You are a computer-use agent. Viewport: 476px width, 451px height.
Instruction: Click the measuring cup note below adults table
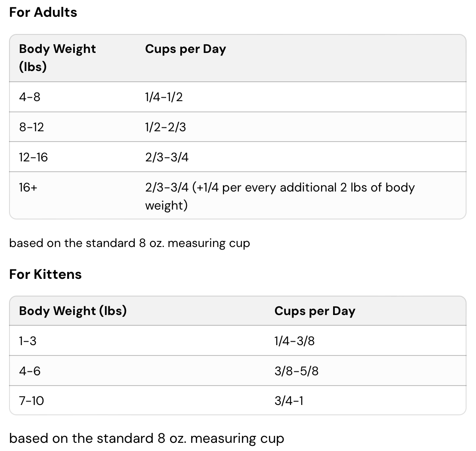[x=130, y=243]
